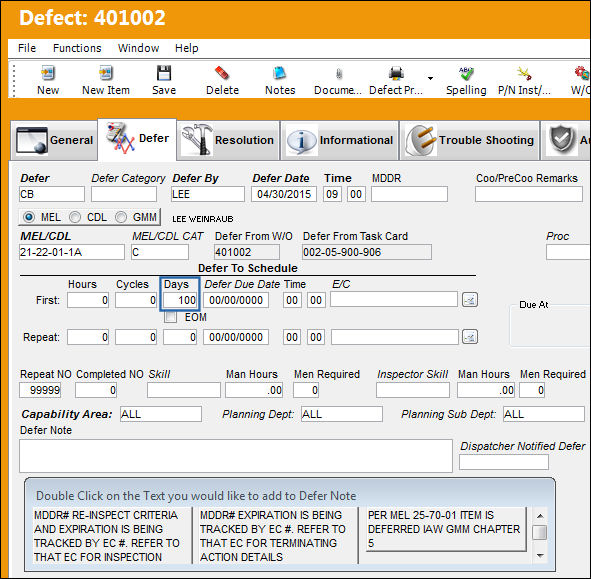The width and height of the screenshot is (591, 579).
Task: Click the MEL/CDL CAT field
Action: [x=160, y=252]
